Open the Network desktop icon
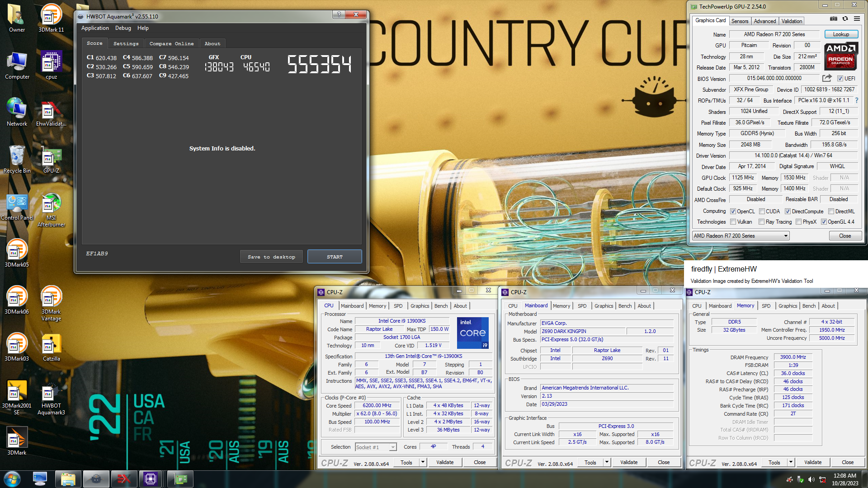The height and width of the screenshot is (488, 868). click(17, 112)
